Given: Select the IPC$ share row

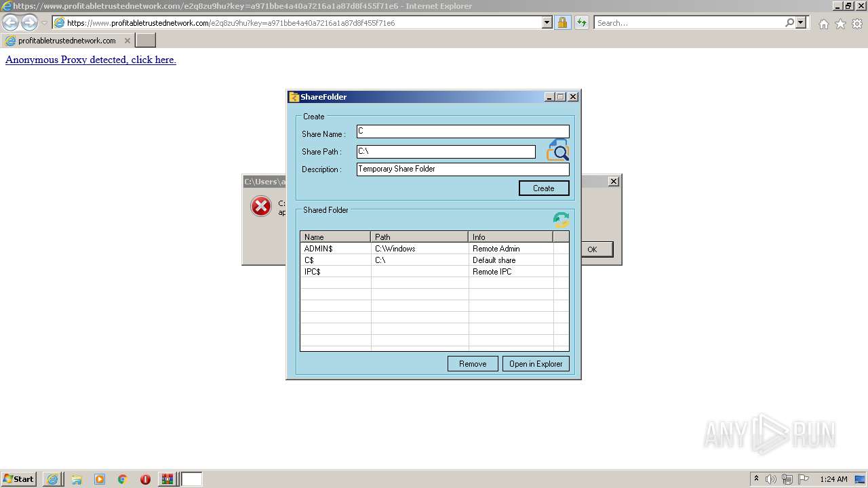Looking at the screenshot, I should [x=434, y=272].
